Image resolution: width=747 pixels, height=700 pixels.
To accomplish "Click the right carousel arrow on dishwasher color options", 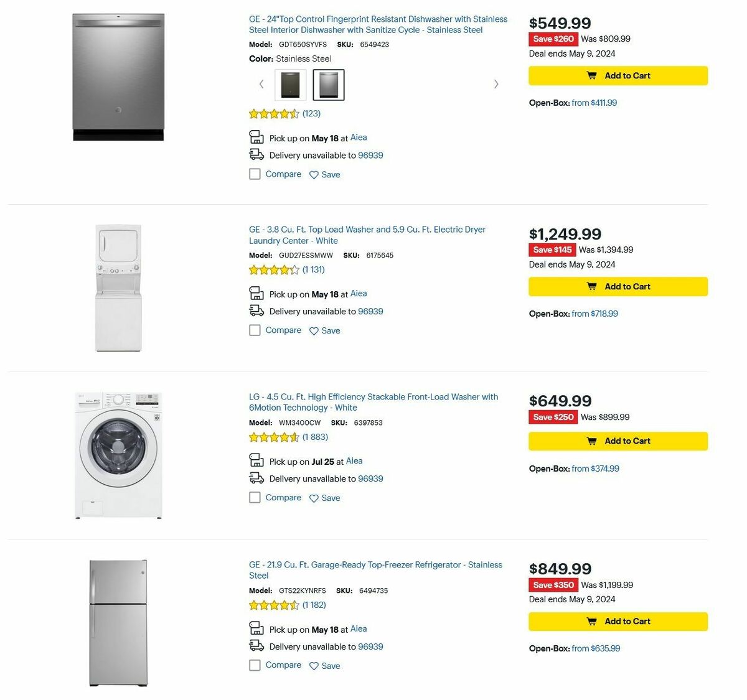I will 496,83.
